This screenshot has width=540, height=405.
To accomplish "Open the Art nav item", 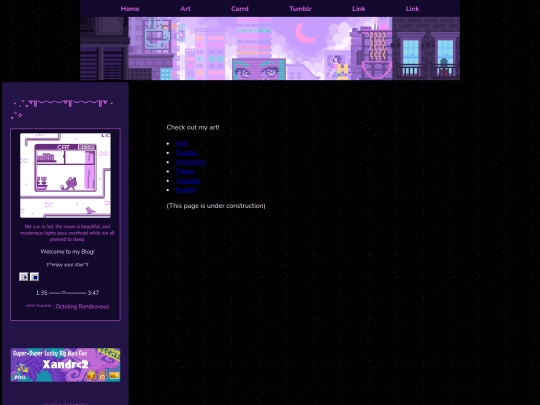I will tap(185, 9).
